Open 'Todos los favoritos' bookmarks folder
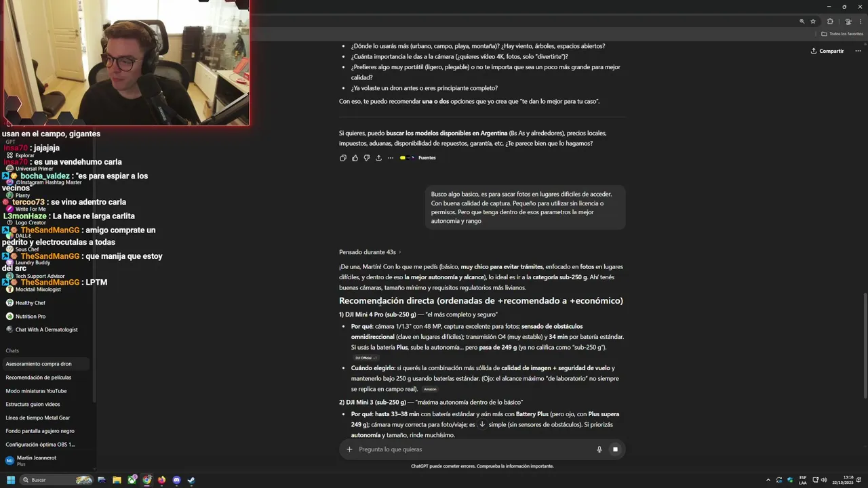Image resolution: width=868 pixels, height=488 pixels. [x=842, y=34]
